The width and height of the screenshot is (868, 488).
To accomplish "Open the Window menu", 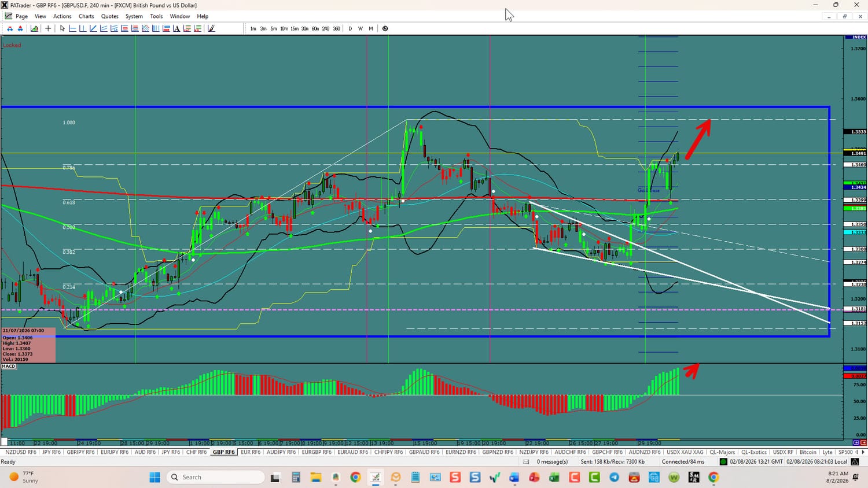I will pyautogui.click(x=180, y=16).
